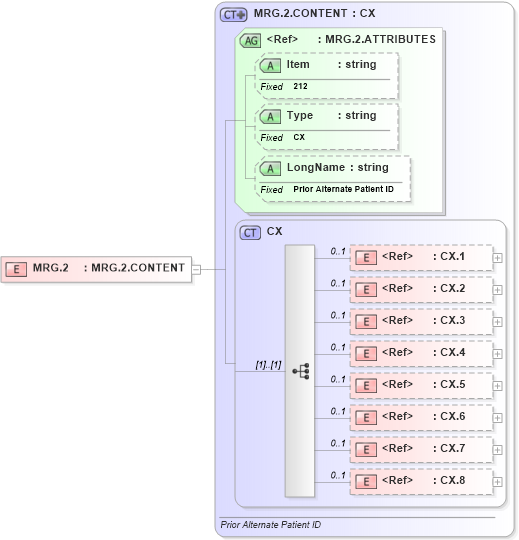Image resolution: width=519 pixels, height=540 pixels.
Task: Click the E icon of CX.8 reference
Action: (366, 481)
